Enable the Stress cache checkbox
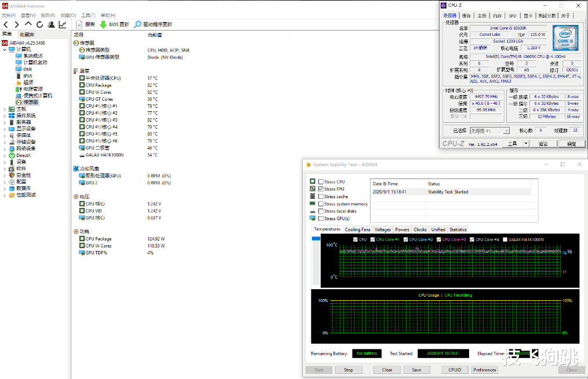 coord(321,196)
